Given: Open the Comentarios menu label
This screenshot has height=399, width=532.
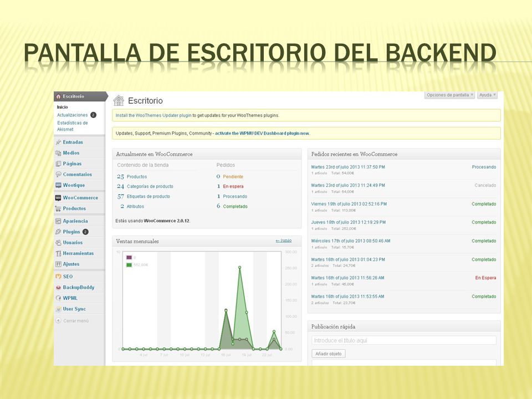Looking at the screenshot, I should click(78, 175).
